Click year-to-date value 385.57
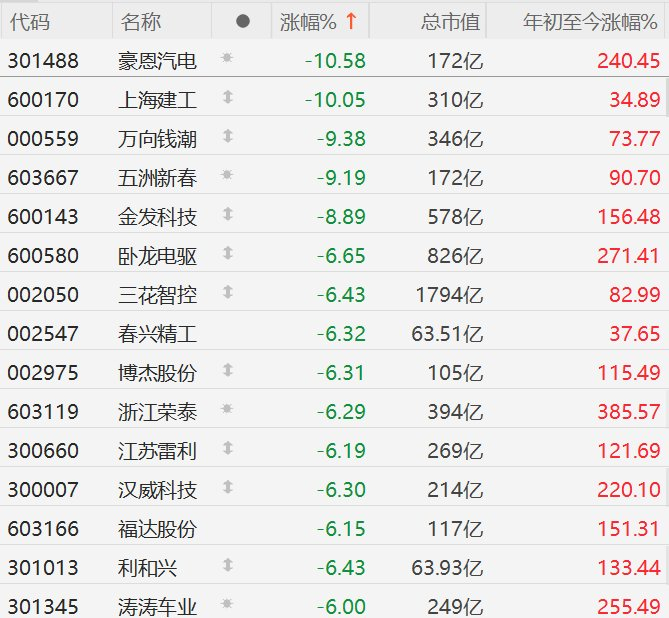 [x=629, y=412]
